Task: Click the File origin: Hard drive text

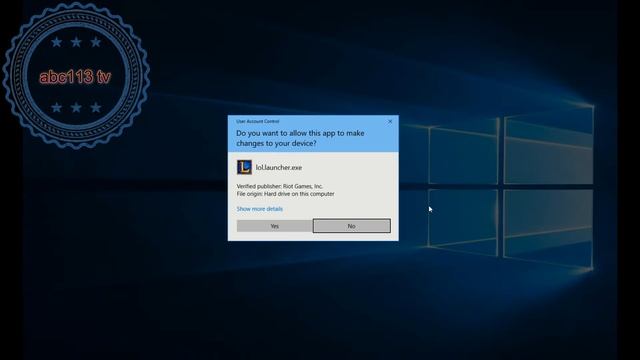Action: 285,194
